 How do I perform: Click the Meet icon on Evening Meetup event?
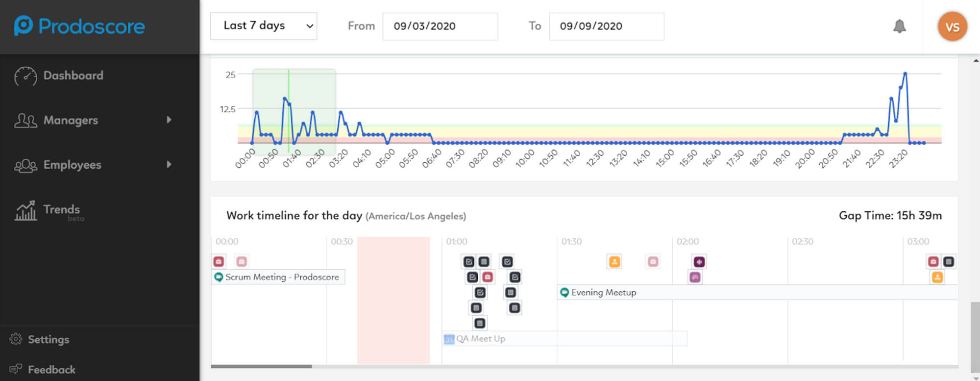[x=564, y=293]
